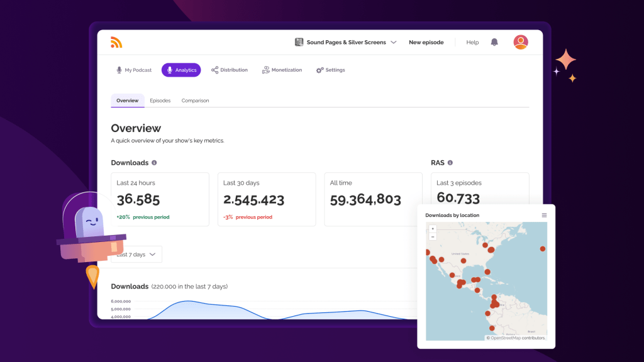Click the New episode button
This screenshot has width=644, height=362.
(426, 41)
